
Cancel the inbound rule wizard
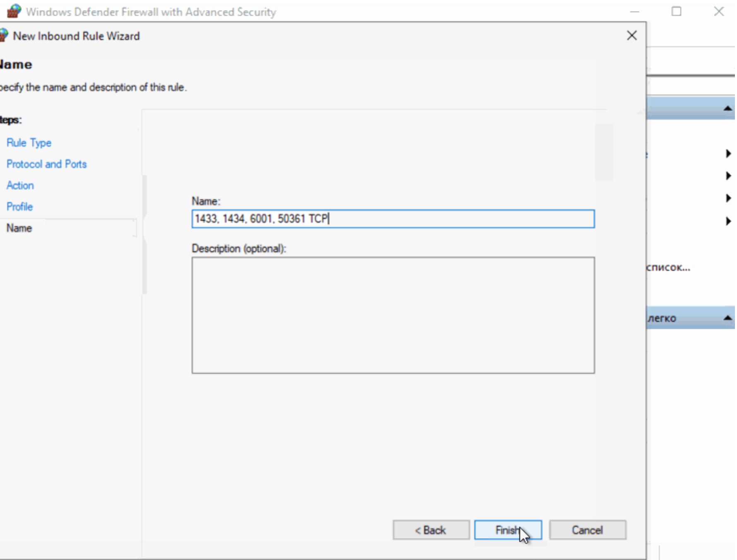click(587, 530)
